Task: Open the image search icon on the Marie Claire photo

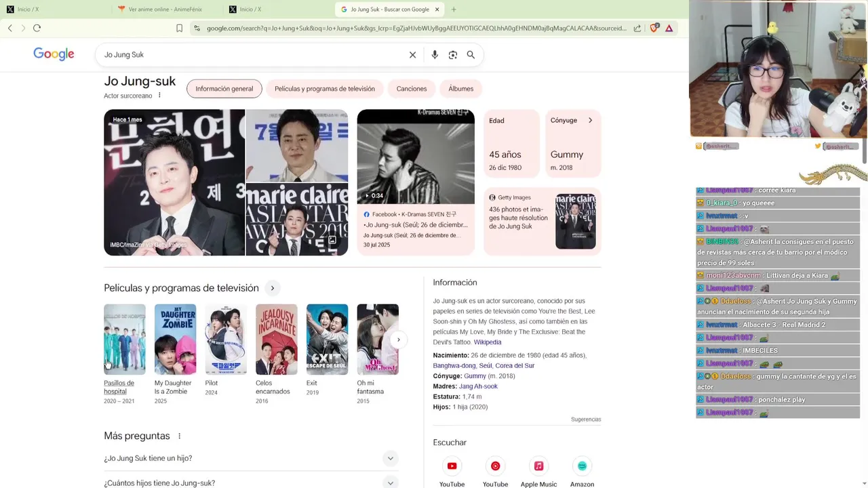Action: tap(332, 240)
